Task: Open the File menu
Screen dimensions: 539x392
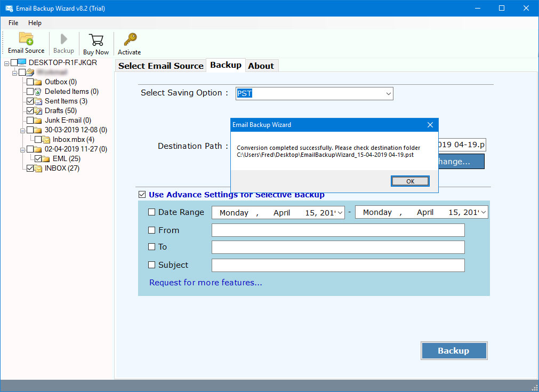Action: 13,23
